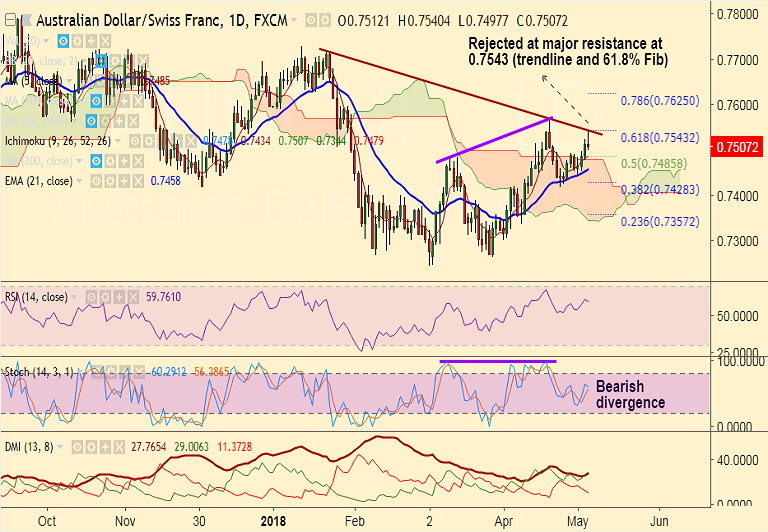Show the MA (200, close) indicator eye

(x=96, y=161)
